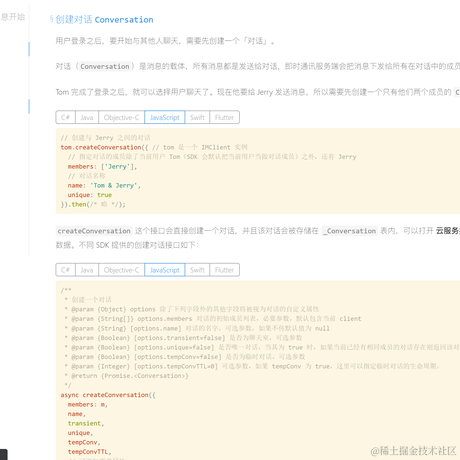Click code line "name," in second block
The height and width of the screenshot is (460, 460).
click(x=77, y=414)
